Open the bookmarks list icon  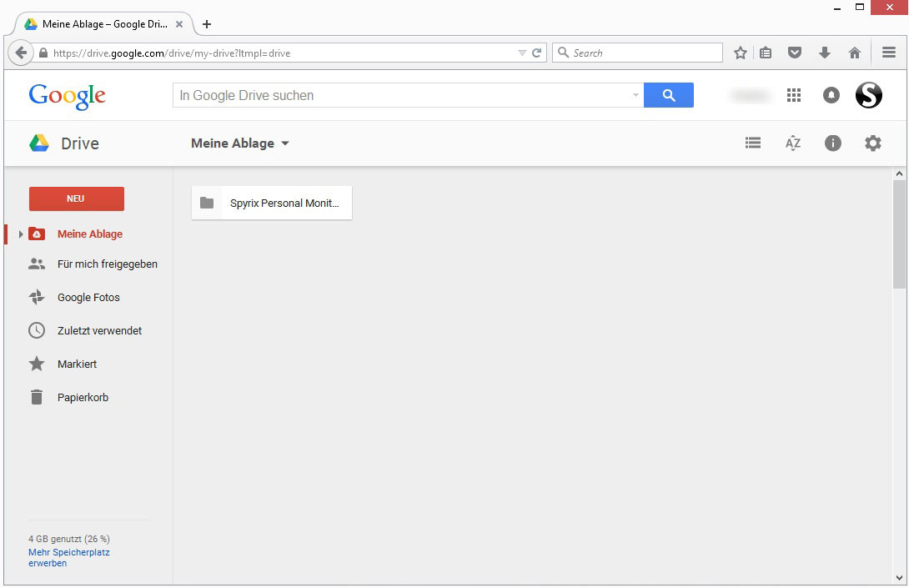[x=766, y=53]
